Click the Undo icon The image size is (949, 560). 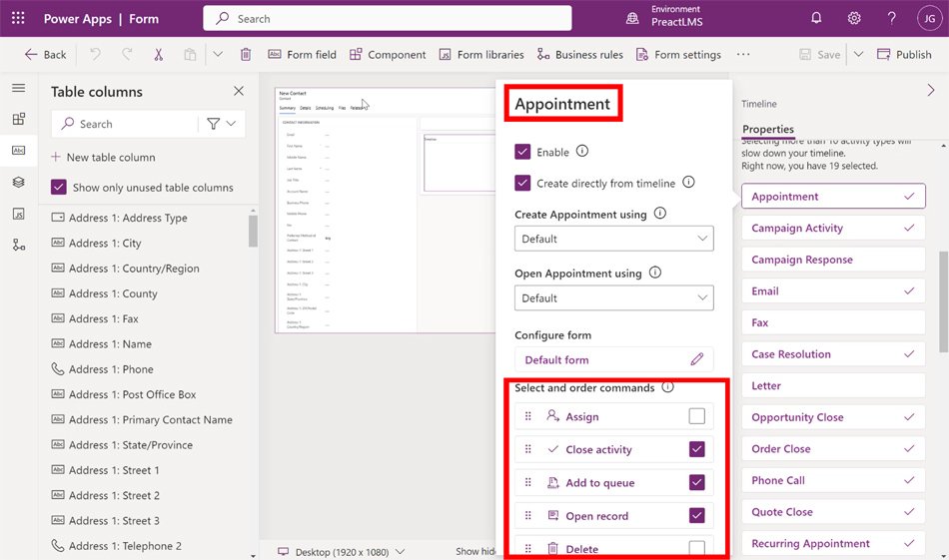click(x=95, y=55)
